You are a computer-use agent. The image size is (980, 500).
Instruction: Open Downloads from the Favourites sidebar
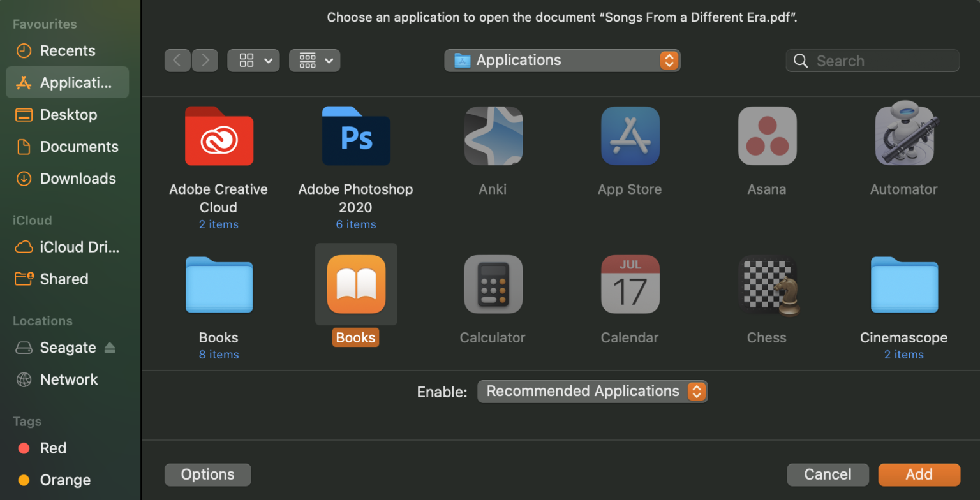click(78, 179)
